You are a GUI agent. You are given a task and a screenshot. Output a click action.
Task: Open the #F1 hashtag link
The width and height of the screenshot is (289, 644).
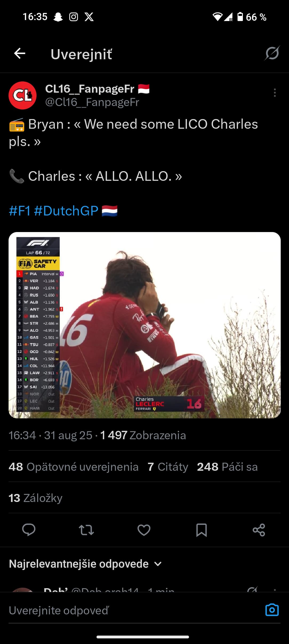20,211
